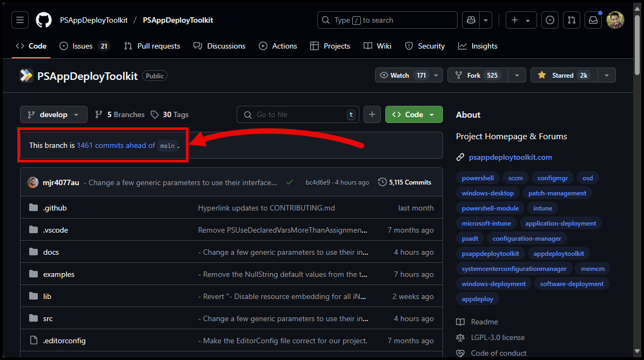Open the hamburger navigation menu
This screenshot has width=644, height=360.
pos(20,20)
